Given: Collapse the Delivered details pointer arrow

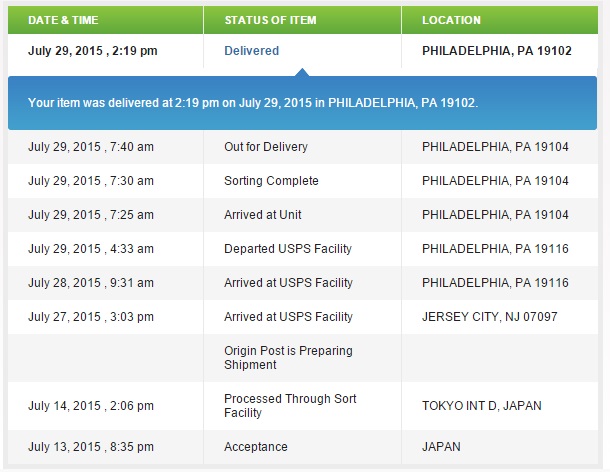Looking at the screenshot, I should coord(302,72).
